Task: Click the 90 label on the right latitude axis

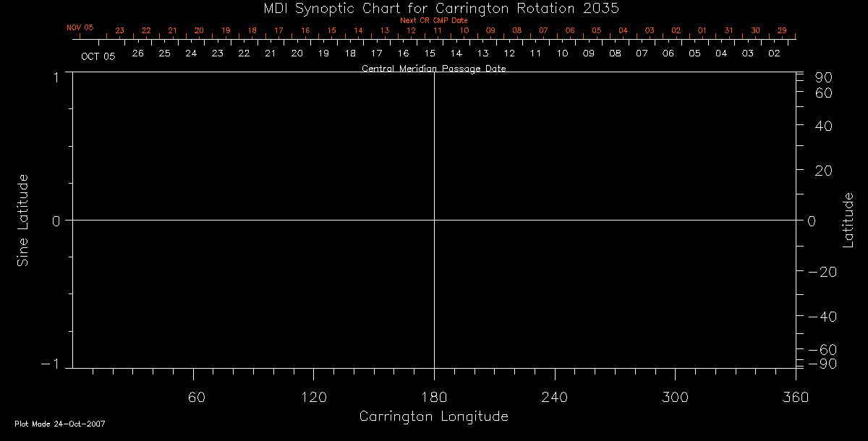Action: (824, 78)
